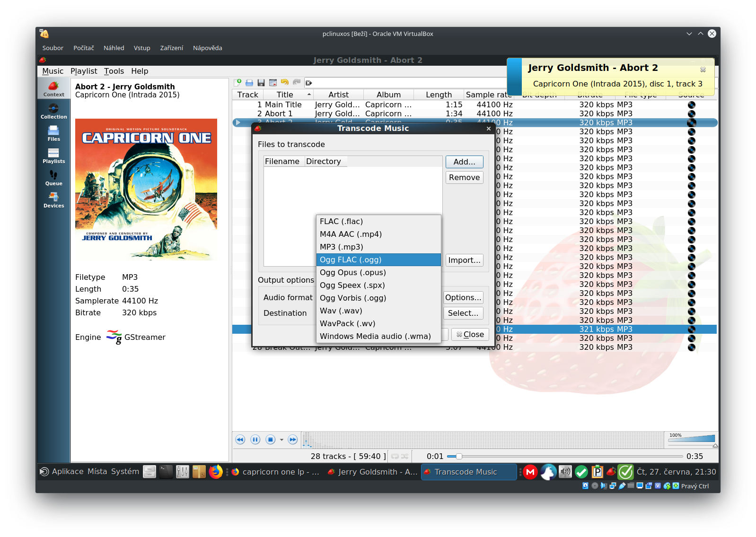Open the Aplikace panel menu
The image size is (756, 537).
click(x=62, y=472)
